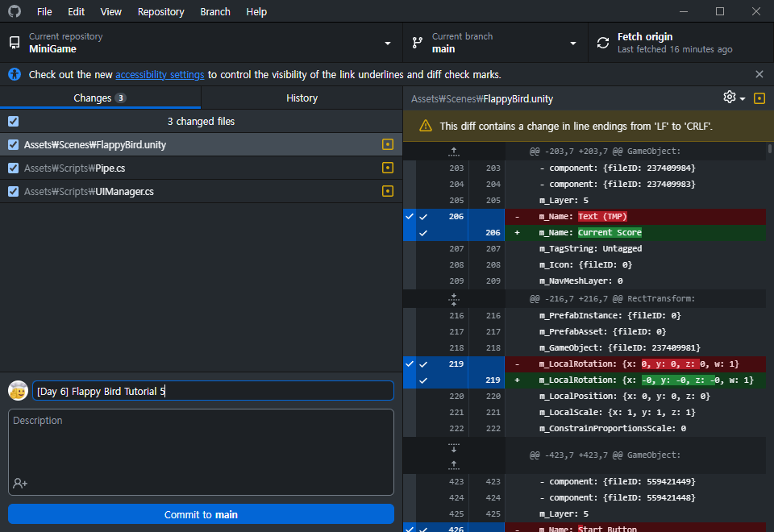This screenshot has width=774, height=532.
Task: Expand diff up above line 423
Action: click(x=454, y=465)
